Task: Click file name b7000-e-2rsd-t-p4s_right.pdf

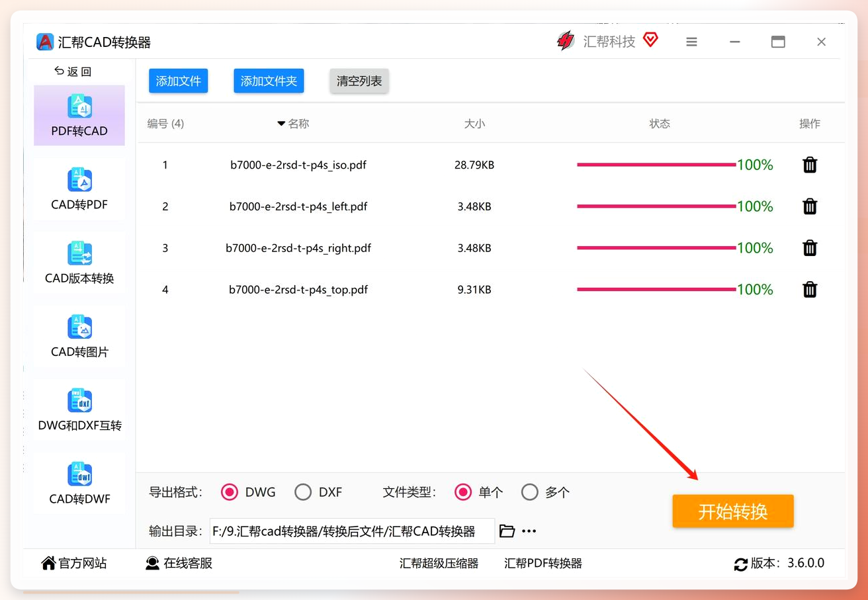Action: click(298, 249)
